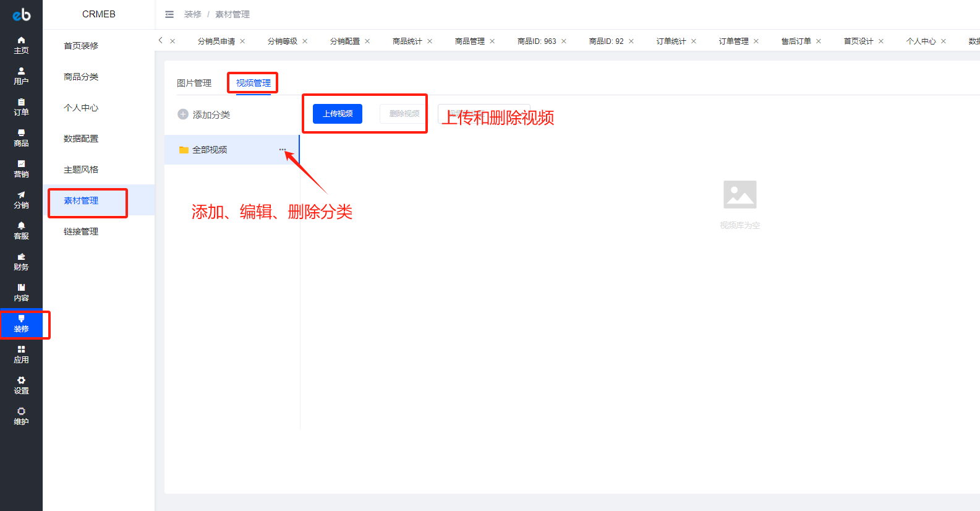Open the 全部视频 three-dot options menu
The height and width of the screenshot is (511, 980).
(283, 150)
